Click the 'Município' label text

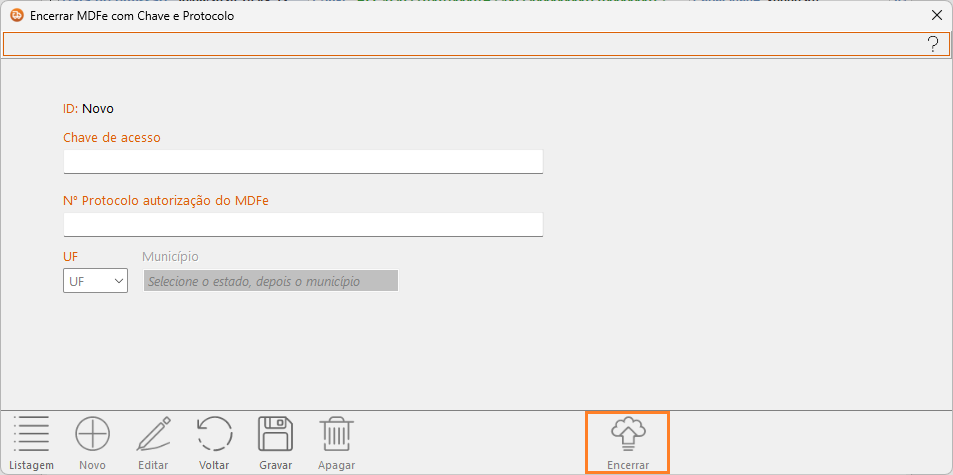[x=170, y=257]
